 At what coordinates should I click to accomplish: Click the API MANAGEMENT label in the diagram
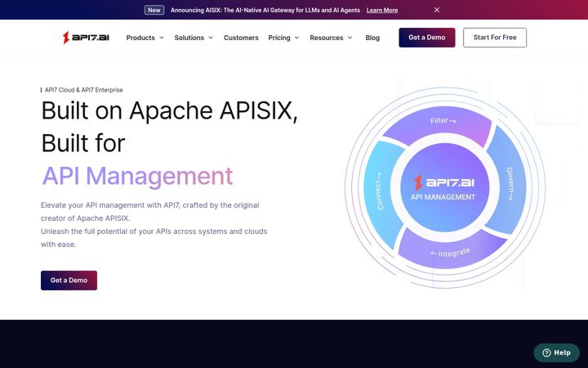(443, 197)
